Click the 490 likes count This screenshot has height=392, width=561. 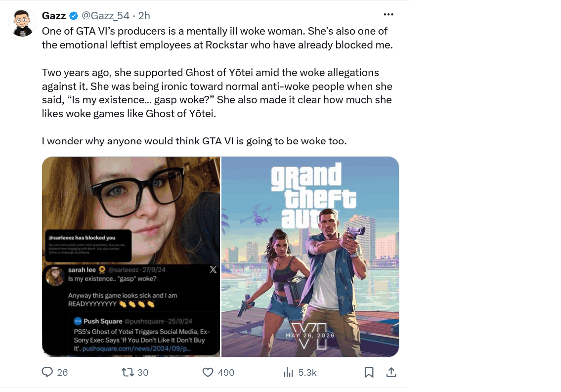tap(226, 373)
